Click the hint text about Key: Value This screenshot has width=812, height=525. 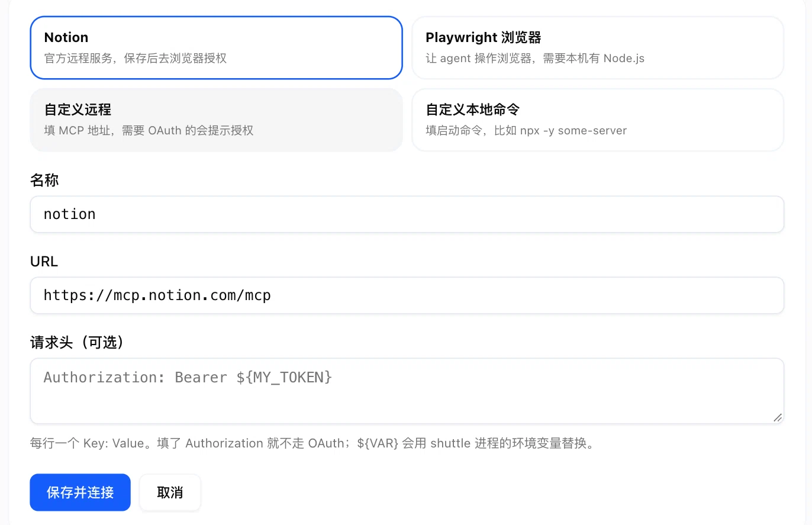[x=312, y=443]
